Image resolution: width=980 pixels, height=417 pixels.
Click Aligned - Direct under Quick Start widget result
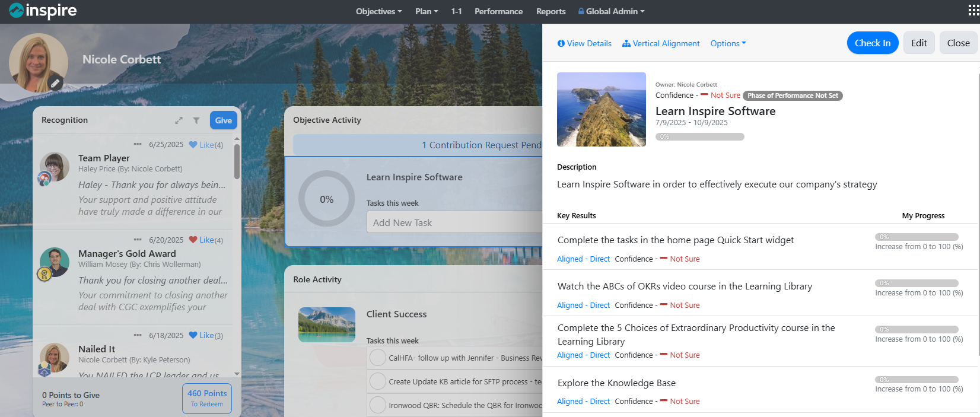tap(583, 259)
